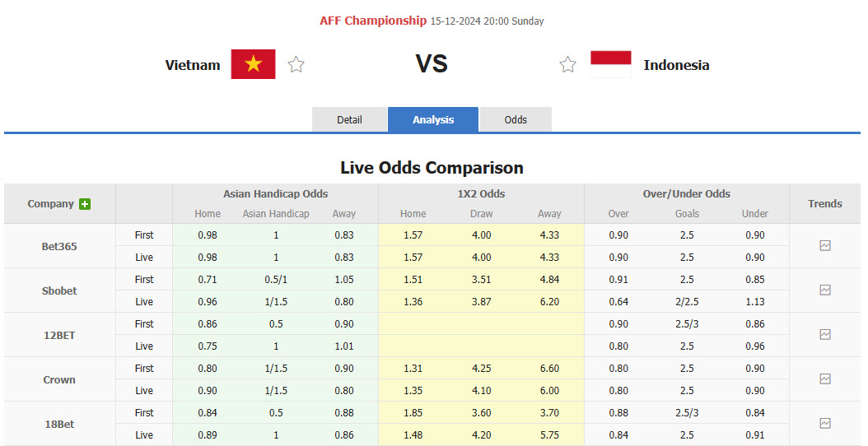Switch to the Detail tab
The width and height of the screenshot is (868, 446).
[349, 119]
